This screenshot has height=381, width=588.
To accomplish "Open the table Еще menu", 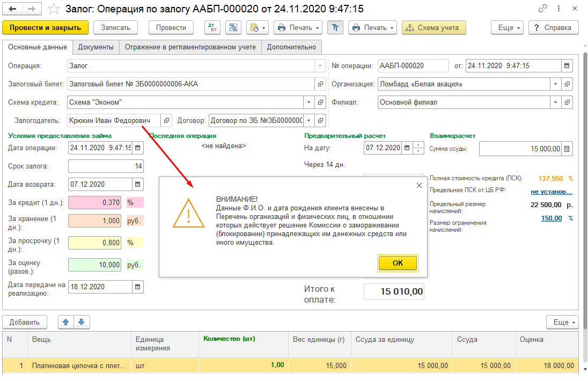I will click(562, 322).
